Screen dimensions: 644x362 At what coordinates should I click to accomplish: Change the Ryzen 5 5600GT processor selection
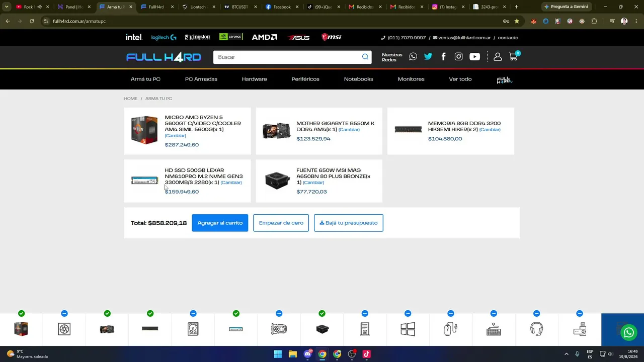(176, 136)
